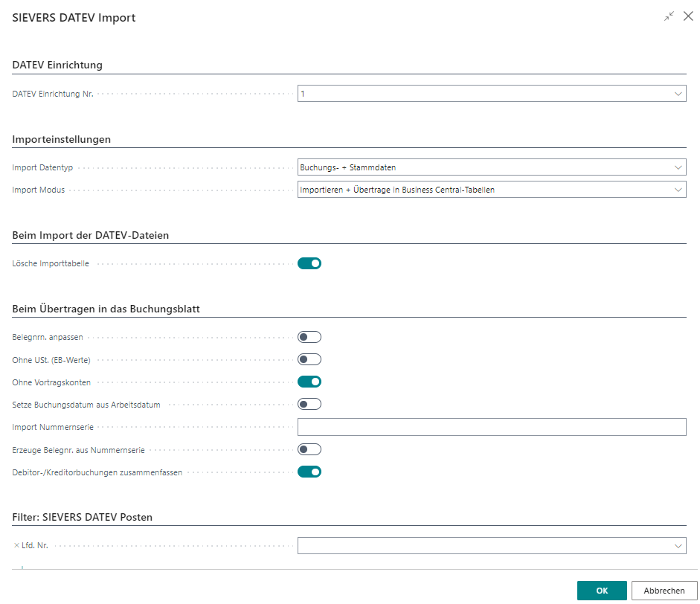This screenshot has height=604, width=700.
Task: Remove the Lfd. Nr. filter with X icon
Action: [x=17, y=546]
